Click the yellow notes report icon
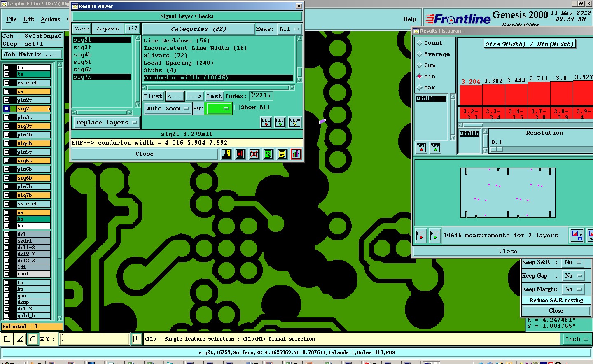Image resolution: width=593 pixels, height=364 pixels. click(x=282, y=154)
